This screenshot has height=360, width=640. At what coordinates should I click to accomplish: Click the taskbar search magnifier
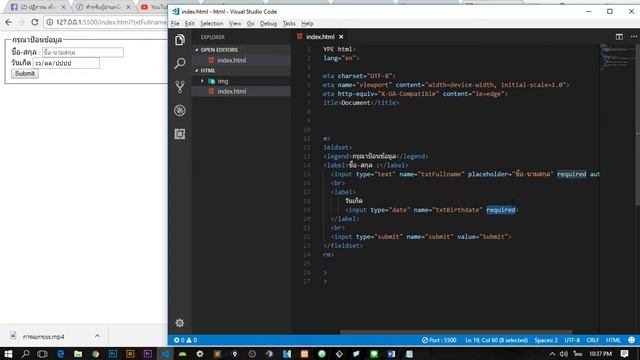(x=25, y=353)
